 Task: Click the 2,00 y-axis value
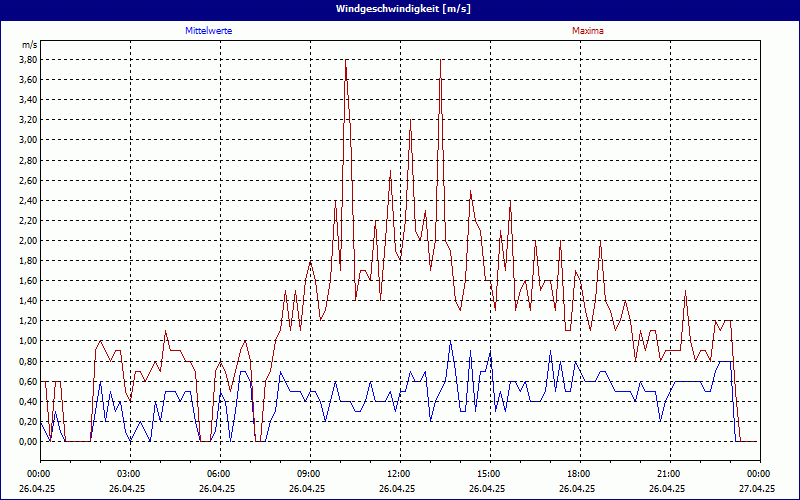(27, 240)
